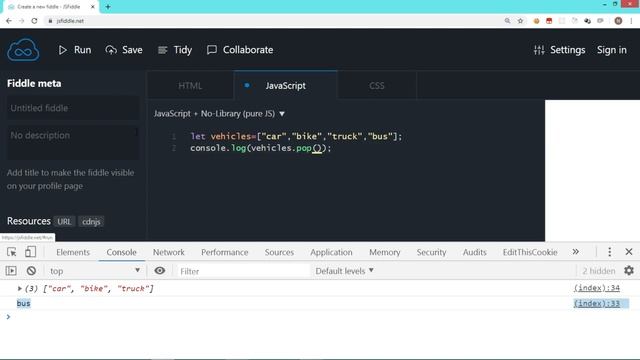Click the 2 hidden messages label

click(598, 271)
